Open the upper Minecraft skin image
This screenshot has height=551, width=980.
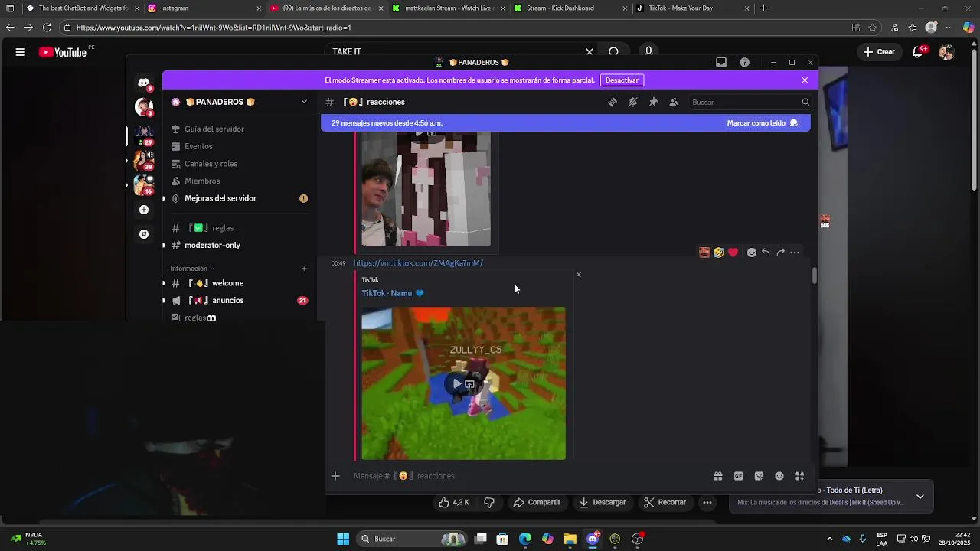(426, 189)
